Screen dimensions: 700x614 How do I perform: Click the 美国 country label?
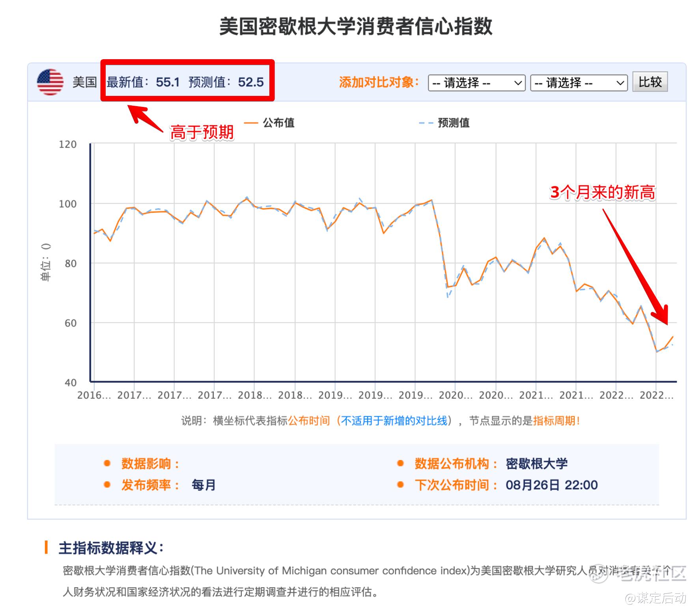(x=84, y=82)
